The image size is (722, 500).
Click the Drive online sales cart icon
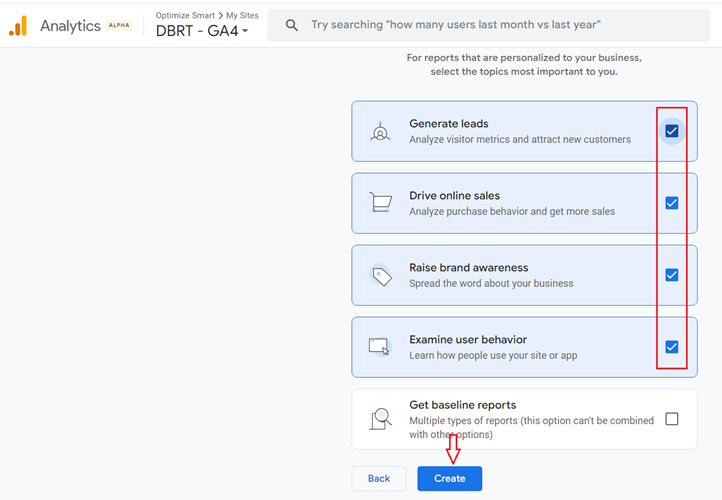coord(380,203)
